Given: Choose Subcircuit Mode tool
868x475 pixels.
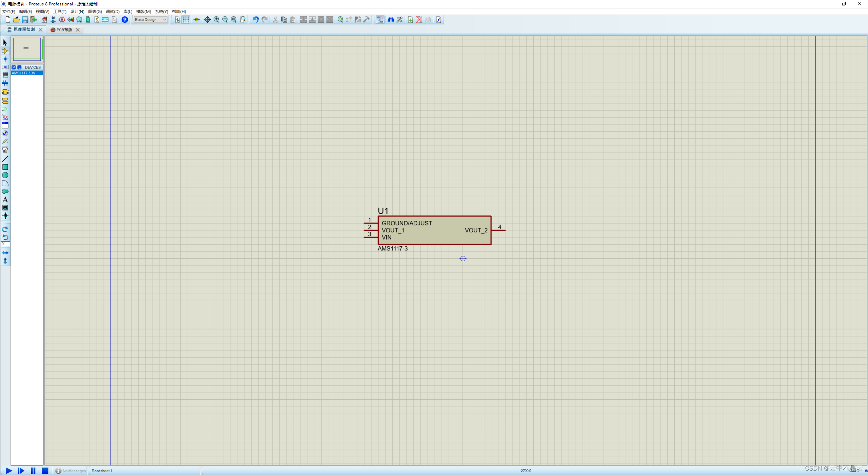Looking at the screenshot, I should (x=5, y=92).
